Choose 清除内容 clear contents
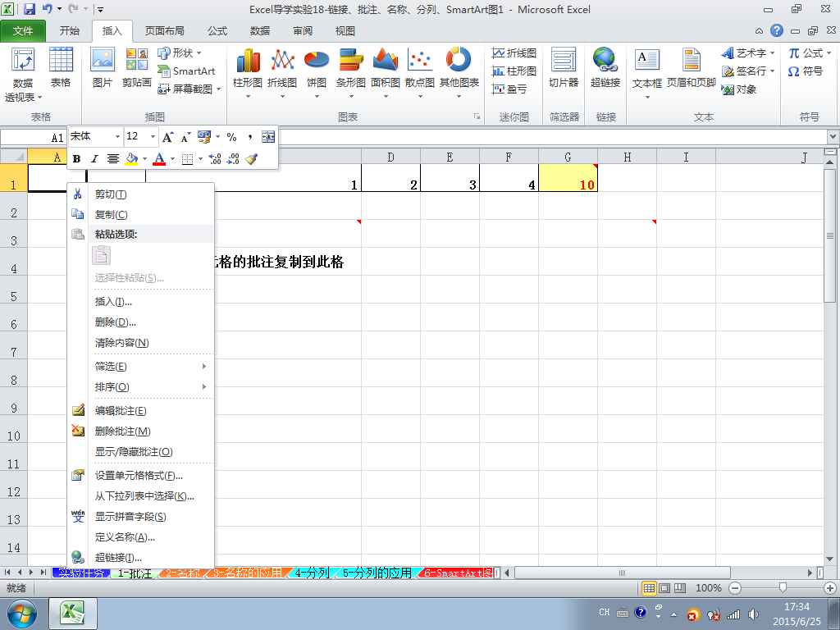The width and height of the screenshot is (840, 630). click(x=141, y=342)
